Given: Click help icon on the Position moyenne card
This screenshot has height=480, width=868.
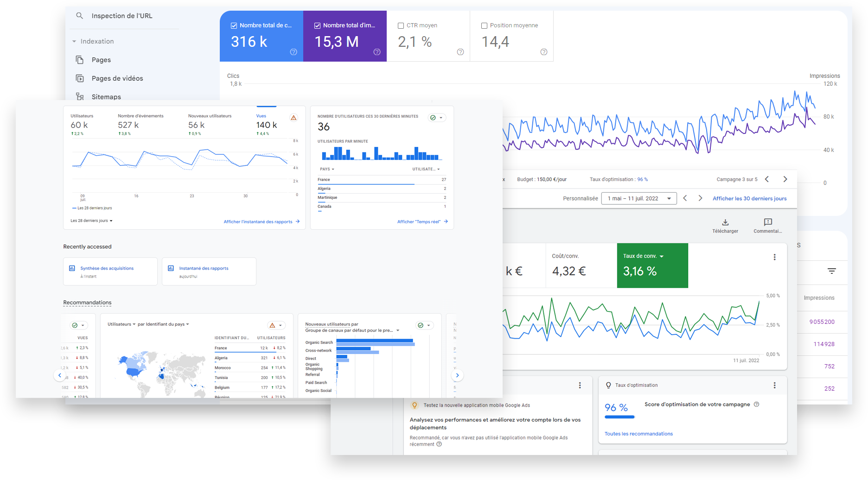Looking at the screenshot, I should pyautogui.click(x=544, y=52).
